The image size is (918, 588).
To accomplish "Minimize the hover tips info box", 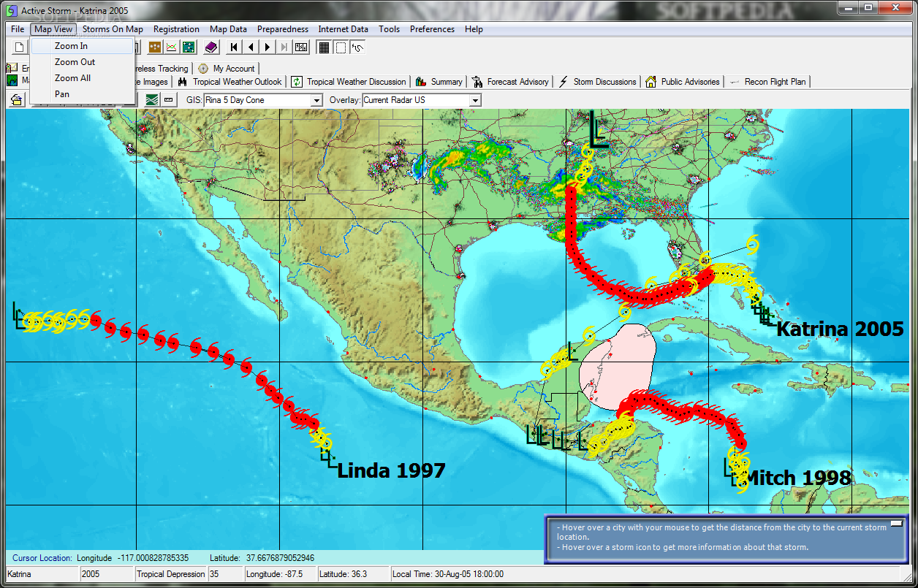I will [x=897, y=524].
